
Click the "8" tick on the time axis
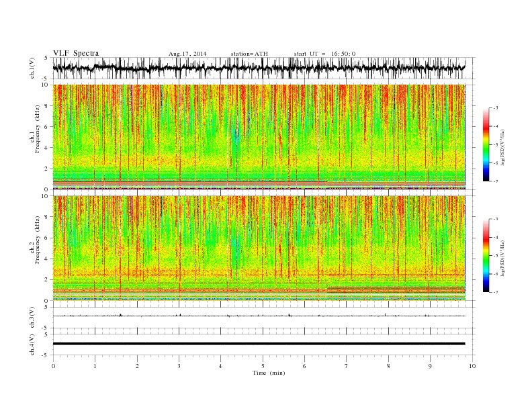[x=388, y=366]
